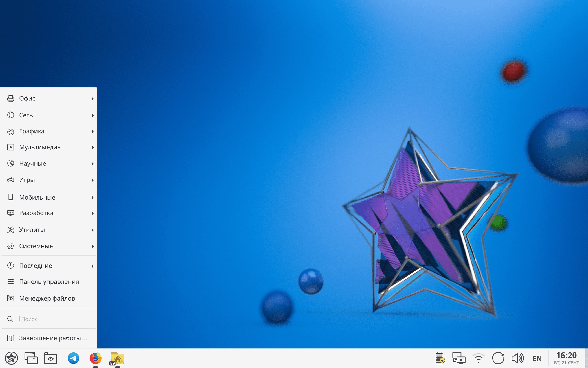The image size is (588, 368).
Task: Expand the Офис submenu arrow
Action: click(x=93, y=99)
